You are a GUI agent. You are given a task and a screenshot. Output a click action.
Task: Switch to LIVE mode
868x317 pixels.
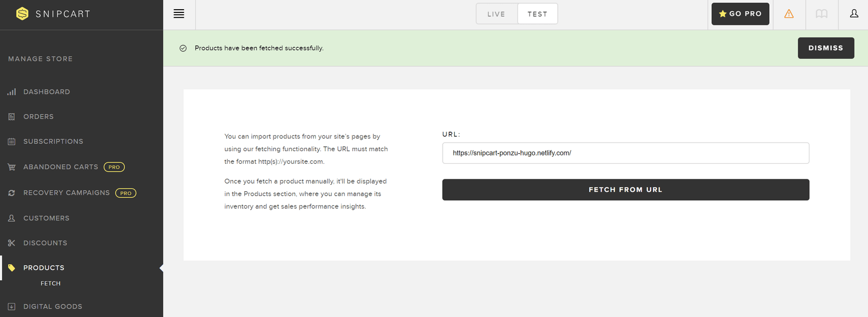coord(496,14)
